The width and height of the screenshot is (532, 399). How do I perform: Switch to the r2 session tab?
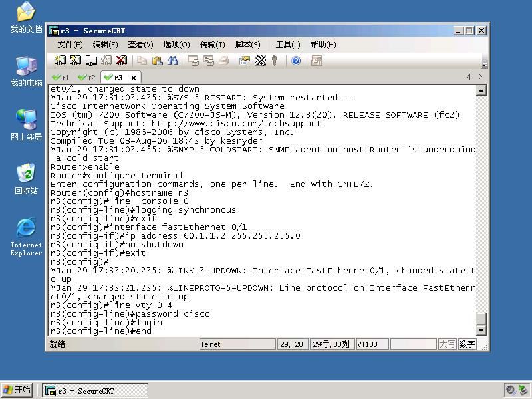86,78
